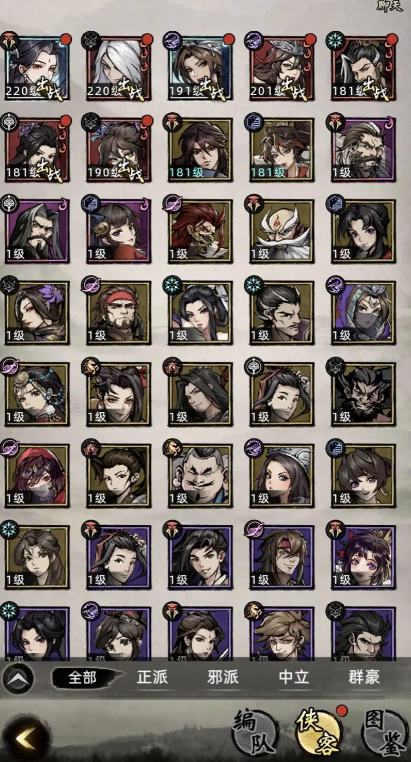The width and height of the screenshot is (411, 762).
Task: Open the 编队 team formation button
Action: coord(255,731)
